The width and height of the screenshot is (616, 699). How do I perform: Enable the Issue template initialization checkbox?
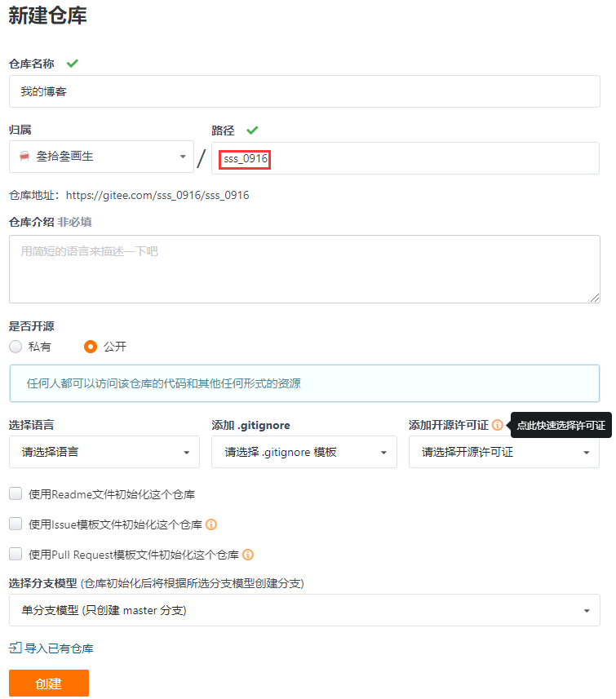[x=16, y=524]
